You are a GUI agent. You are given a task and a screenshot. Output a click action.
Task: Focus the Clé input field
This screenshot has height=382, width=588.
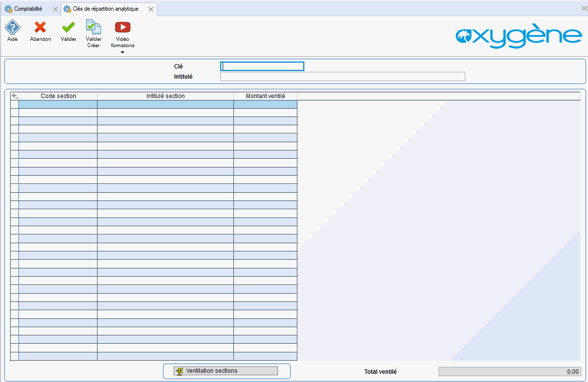(262, 66)
